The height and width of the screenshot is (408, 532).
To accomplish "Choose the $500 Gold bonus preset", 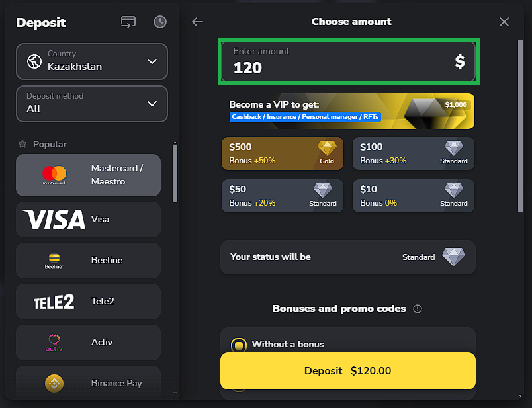I will point(283,155).
